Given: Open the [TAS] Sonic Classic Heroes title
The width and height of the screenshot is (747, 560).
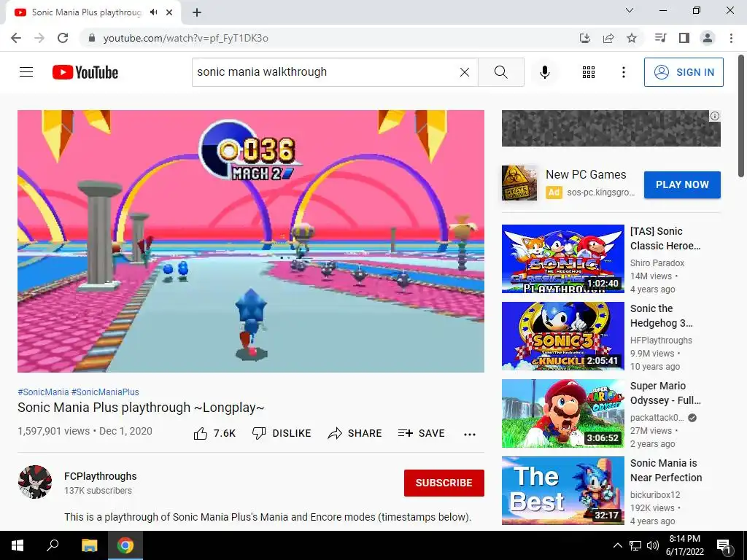Looking at the screenshot, I should tap(665, 238).
